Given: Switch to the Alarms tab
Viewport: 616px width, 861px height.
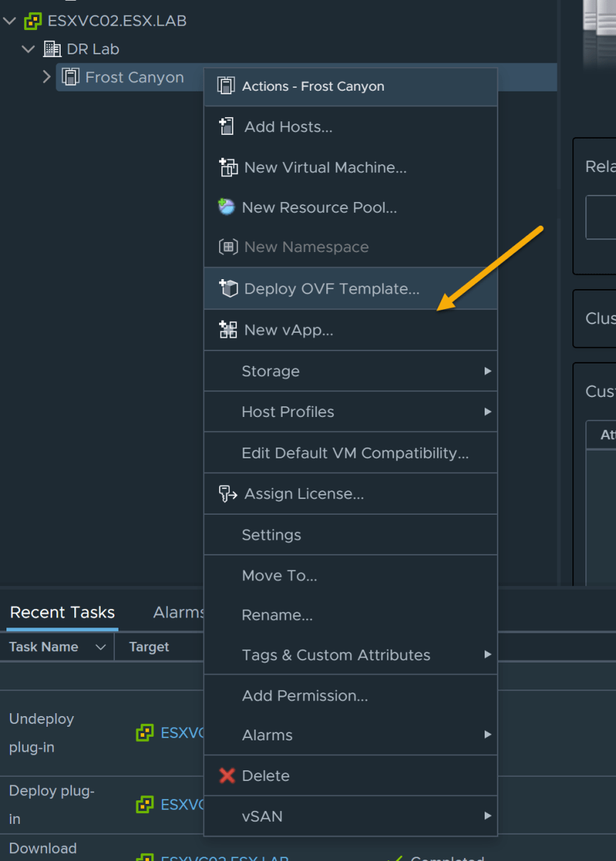Looking at the screenshot, I should 178,613.
